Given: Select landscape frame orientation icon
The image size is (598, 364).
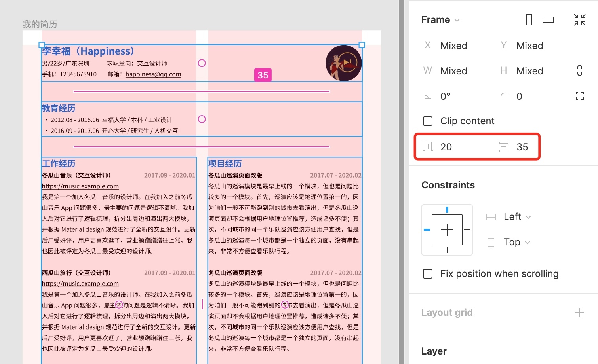Looking at the screenshot, I should [x=548, y=20].
